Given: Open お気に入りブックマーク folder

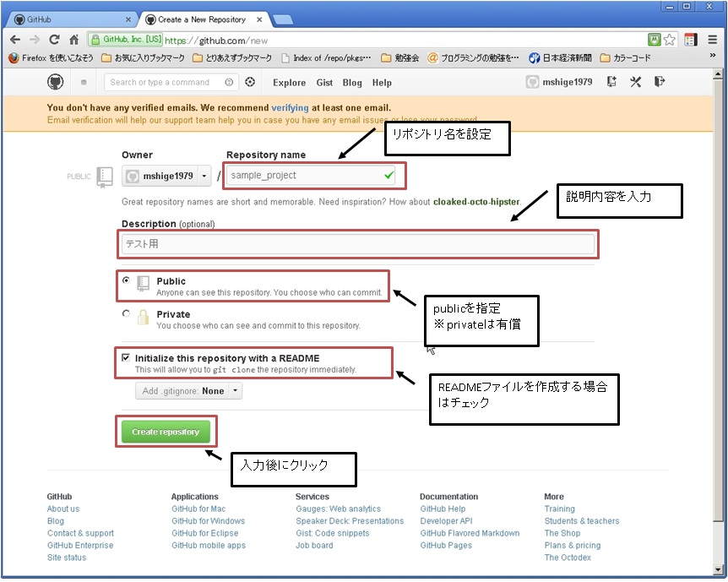Looking at the screenshot, I should tap(143, 58).
